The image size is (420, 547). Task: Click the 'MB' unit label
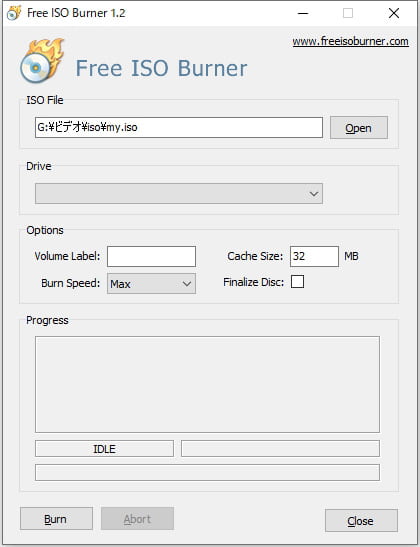pos(351,256)
